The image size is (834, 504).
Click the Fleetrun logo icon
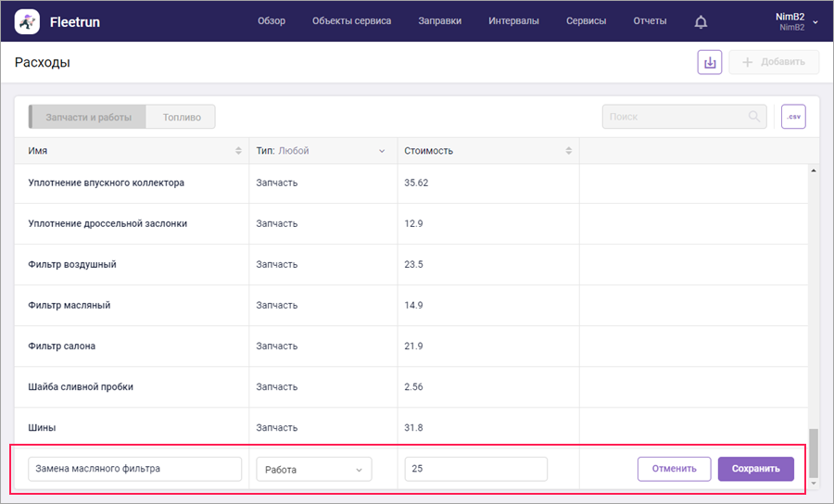coord(27,20)
